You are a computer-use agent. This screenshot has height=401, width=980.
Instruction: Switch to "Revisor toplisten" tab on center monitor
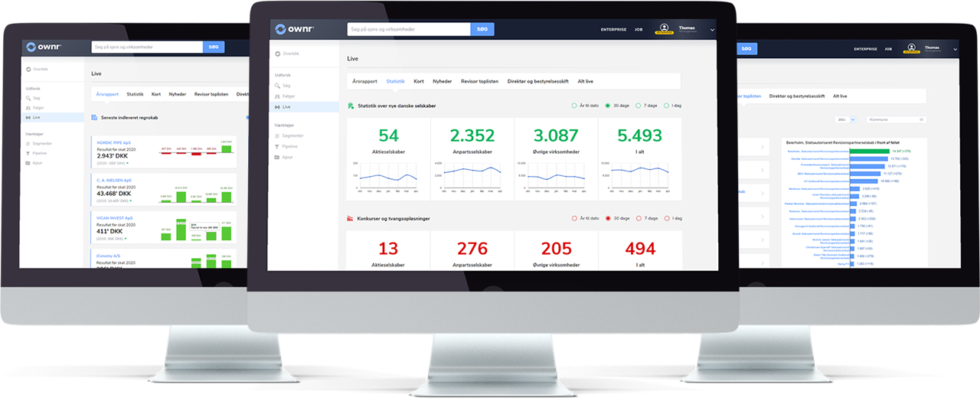click(479, 81)
